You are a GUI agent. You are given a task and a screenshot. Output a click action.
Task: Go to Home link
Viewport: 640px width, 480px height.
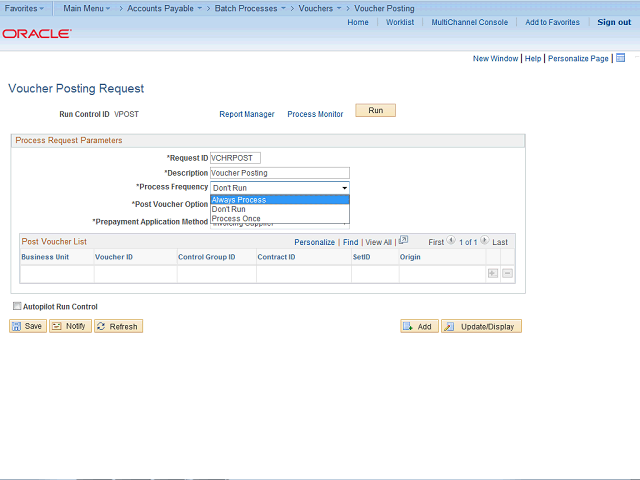point(358,22)
